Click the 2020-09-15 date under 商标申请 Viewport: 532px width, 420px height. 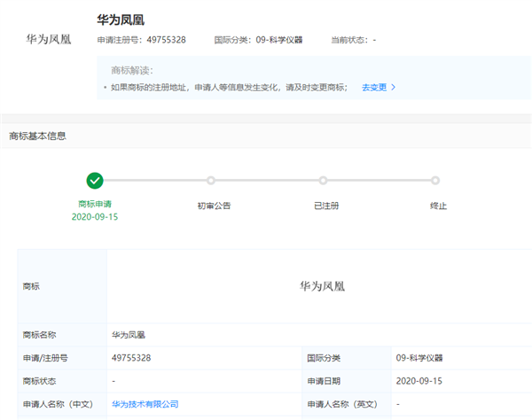click(x=95, y=217)
